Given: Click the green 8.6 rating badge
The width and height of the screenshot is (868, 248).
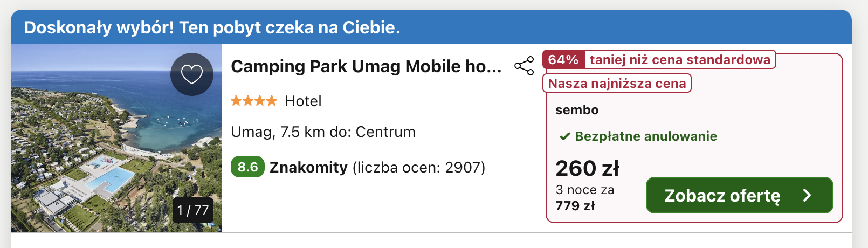Looking at the screenshot, I should click(247, 167).
